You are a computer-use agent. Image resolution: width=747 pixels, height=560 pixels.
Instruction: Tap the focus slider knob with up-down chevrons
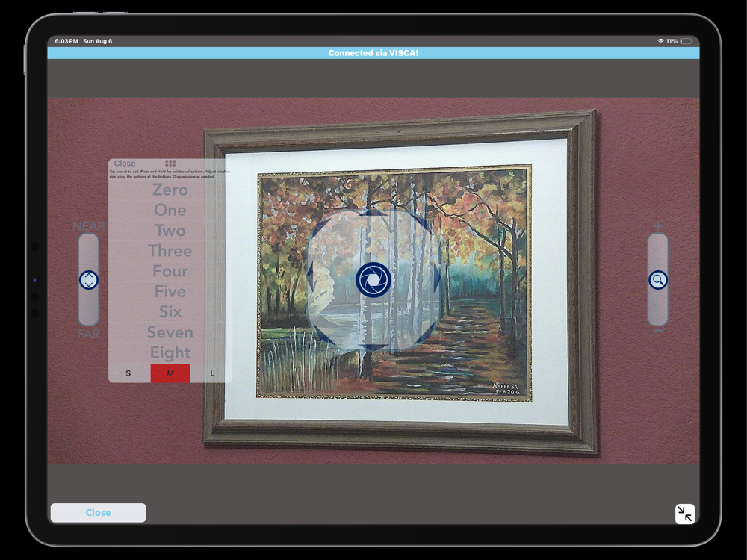coord(89,280)
